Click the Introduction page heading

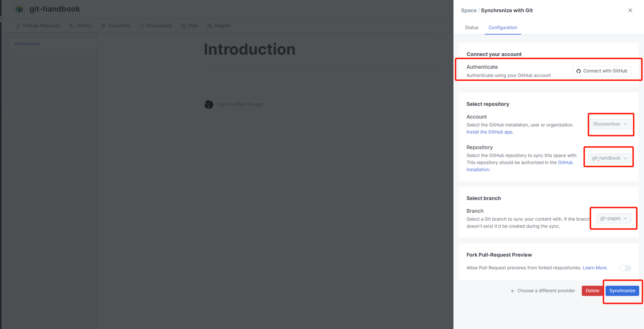[x=250, y=49]
